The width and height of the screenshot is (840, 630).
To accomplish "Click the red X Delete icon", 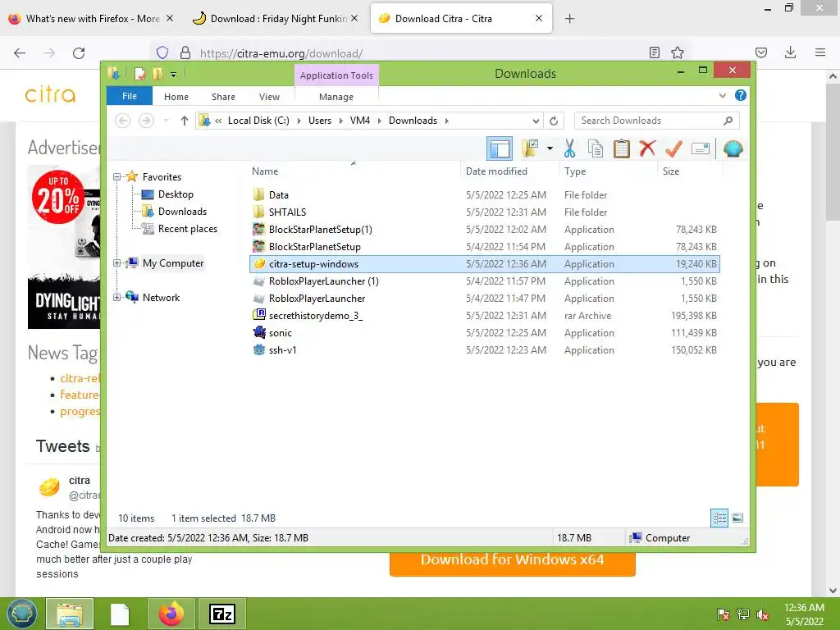I will point(648,148).
